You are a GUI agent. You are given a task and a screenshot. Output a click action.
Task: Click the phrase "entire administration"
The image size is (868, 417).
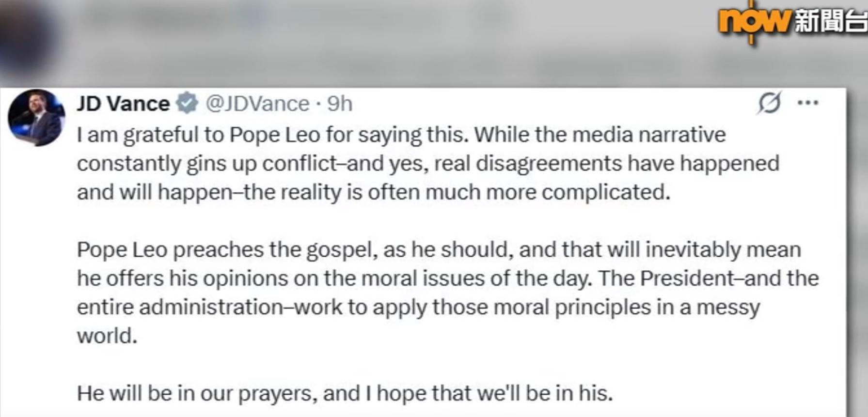tap(179, 307)
